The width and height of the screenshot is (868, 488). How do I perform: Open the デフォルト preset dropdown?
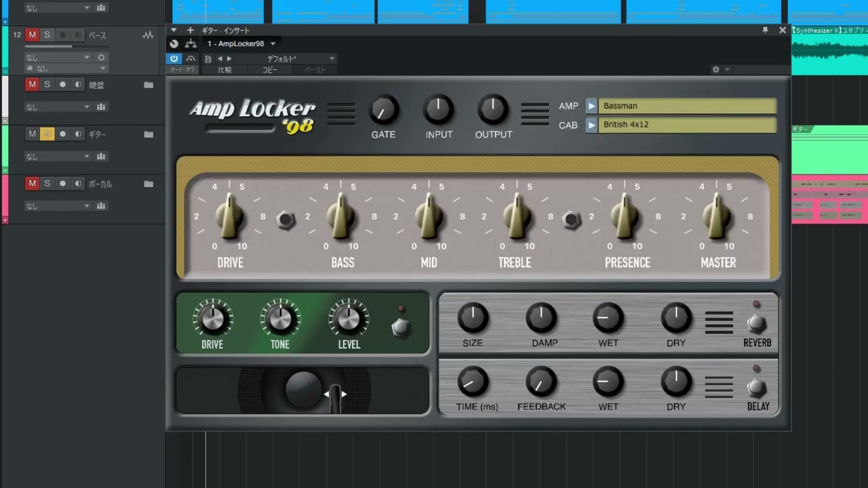click(286, 59)
